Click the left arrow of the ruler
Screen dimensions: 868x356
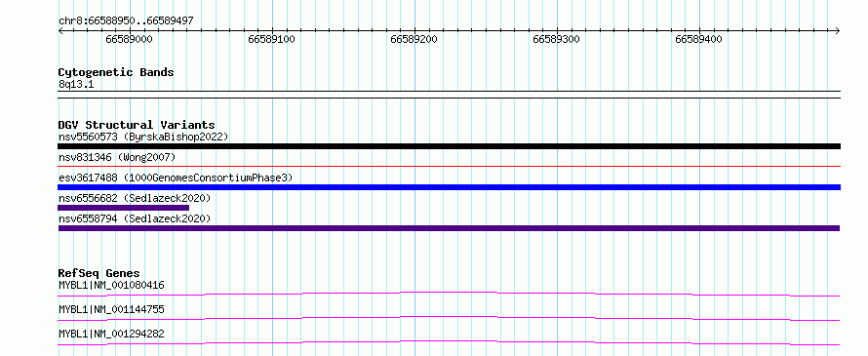pos(60,30)
